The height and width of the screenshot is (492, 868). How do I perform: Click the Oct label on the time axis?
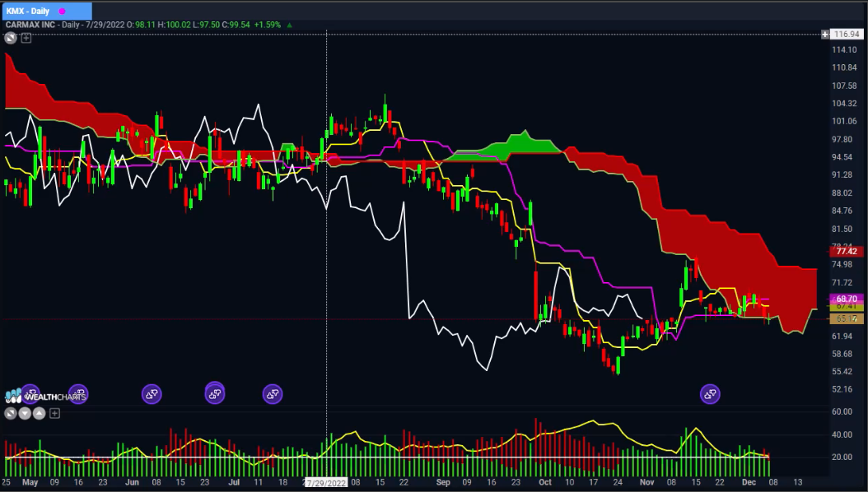tap(544, 483)
